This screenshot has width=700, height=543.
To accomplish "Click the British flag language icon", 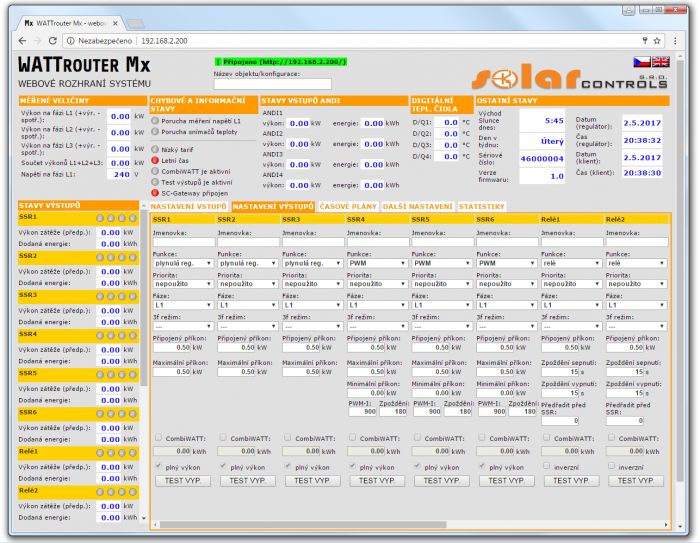I will (659, 62).
